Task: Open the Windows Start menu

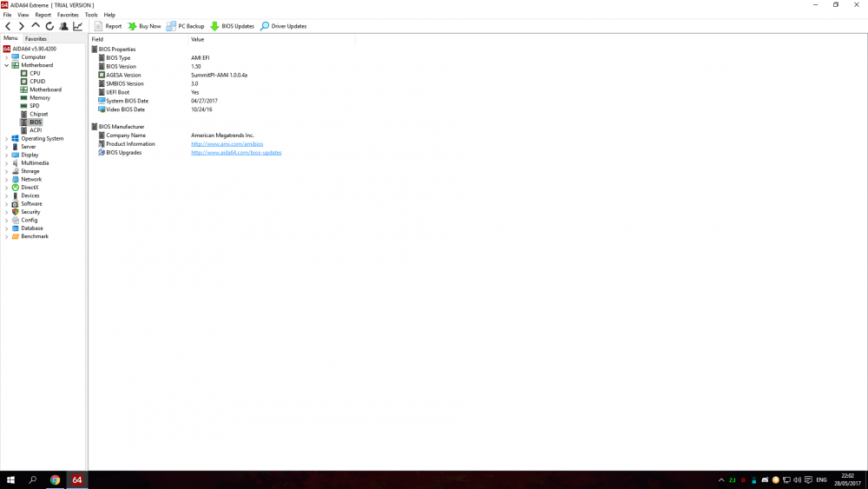Action: (10, 479)
